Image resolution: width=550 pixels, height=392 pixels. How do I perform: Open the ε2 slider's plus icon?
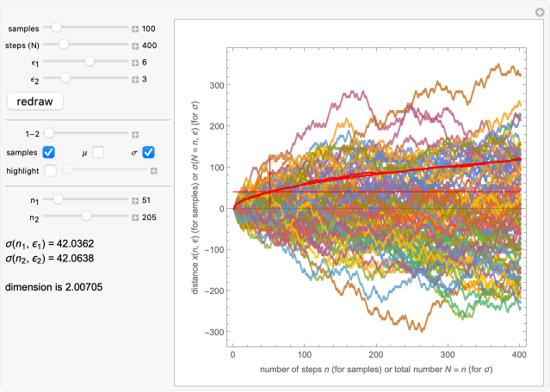[x=135, y=79]
